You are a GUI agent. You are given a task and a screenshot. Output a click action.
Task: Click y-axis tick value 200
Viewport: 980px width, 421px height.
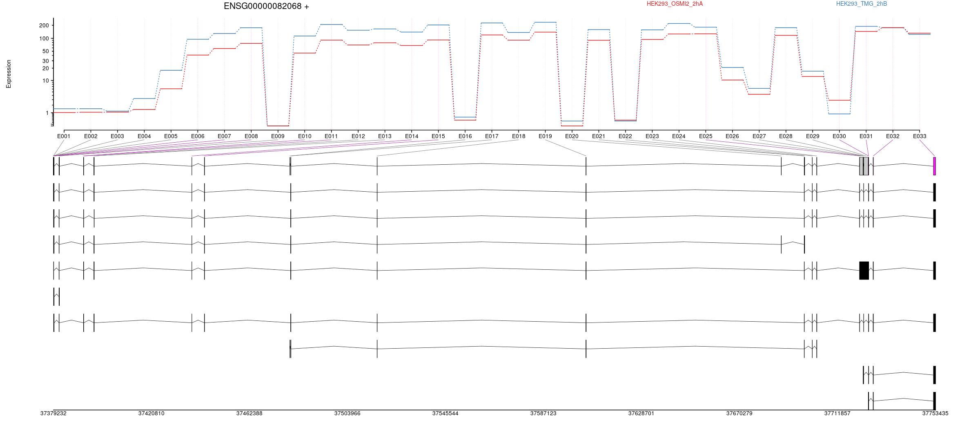[44, 25]
